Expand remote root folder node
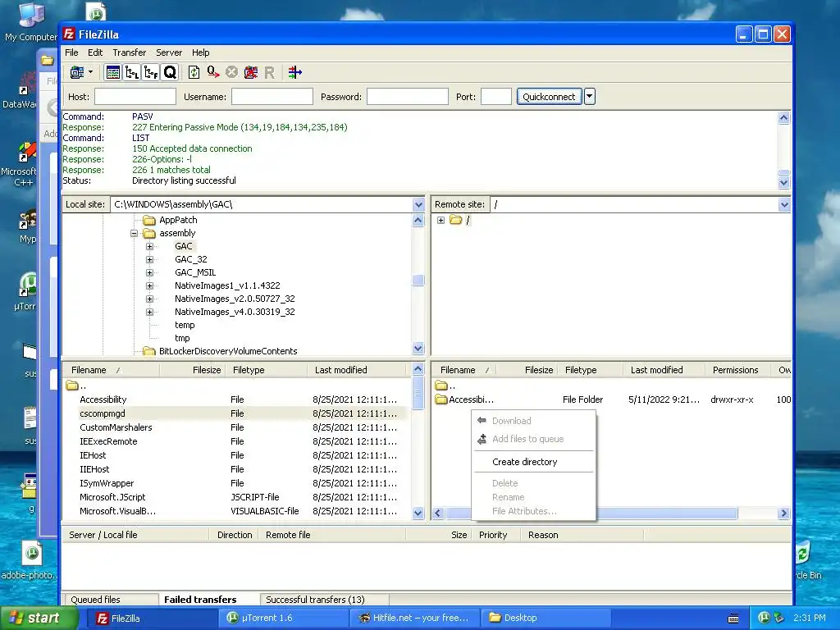The width and height of the screenshot is (840, 630). tap(441, 220)
